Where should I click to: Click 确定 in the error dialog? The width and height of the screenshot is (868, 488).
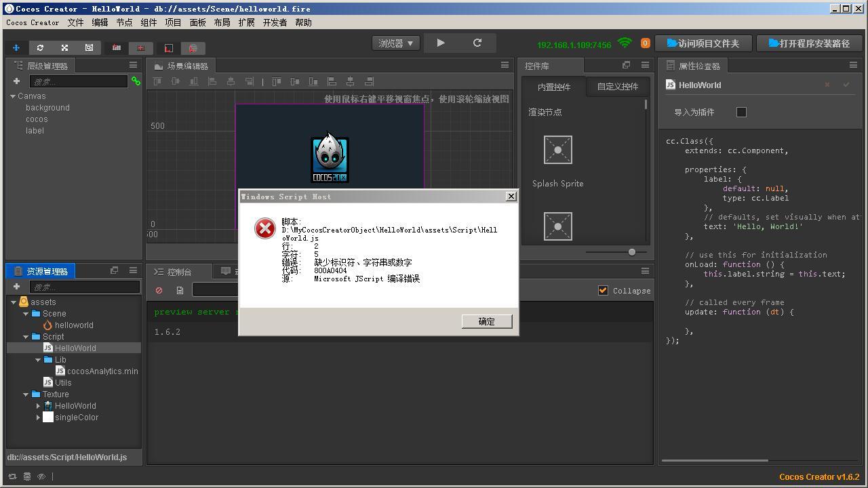487,321
